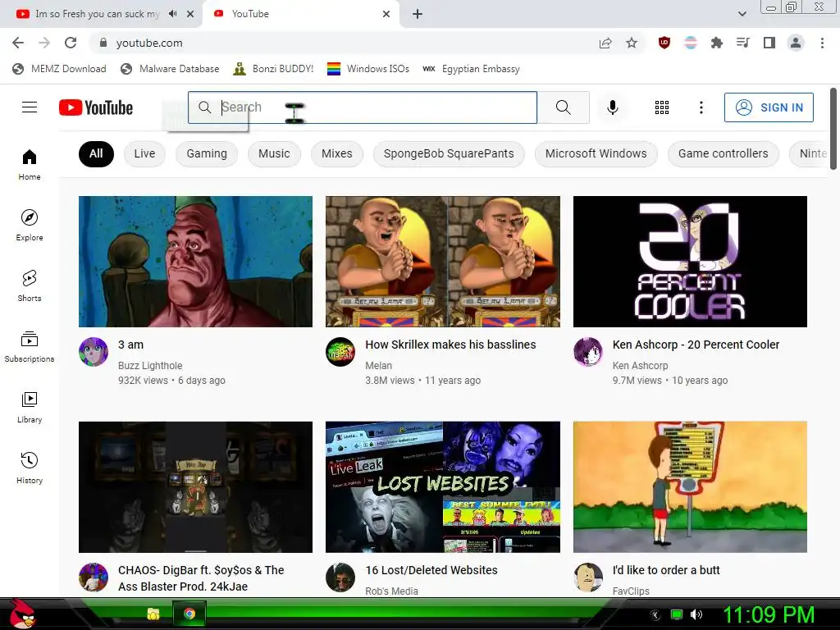This screenshot has height=630, width=840.
Task: Select the Live filter chip
Action: tap(144, 153)
